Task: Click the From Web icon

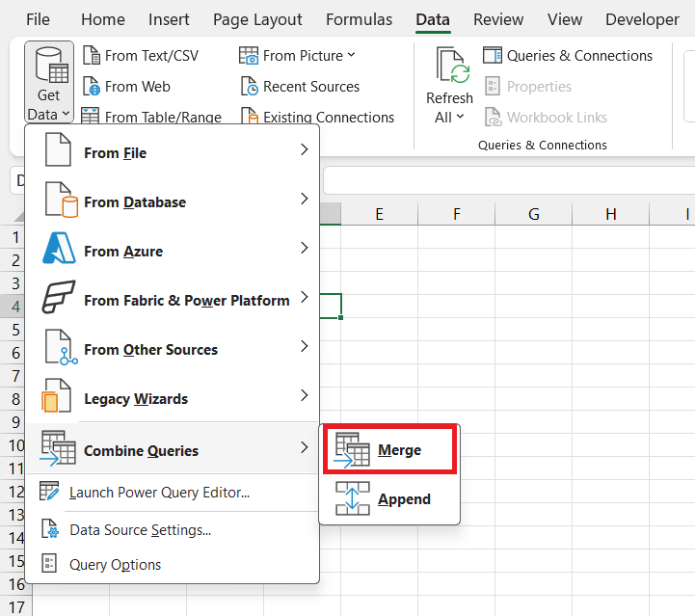Action: click(x=92, y=87)
